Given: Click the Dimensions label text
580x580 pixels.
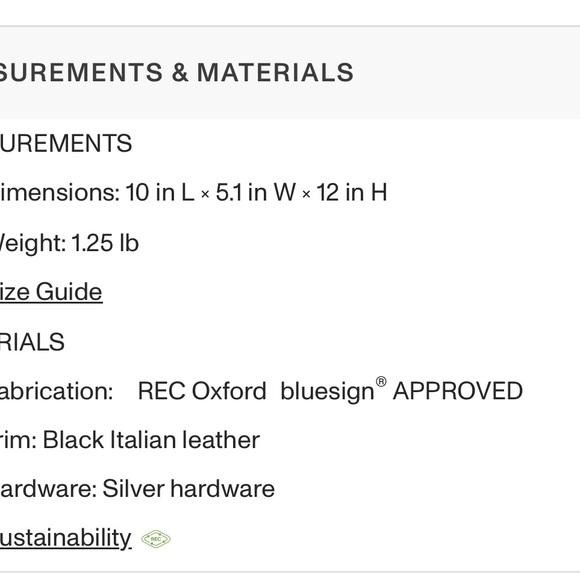Looking at the screenshot, I should pos(60,192).
